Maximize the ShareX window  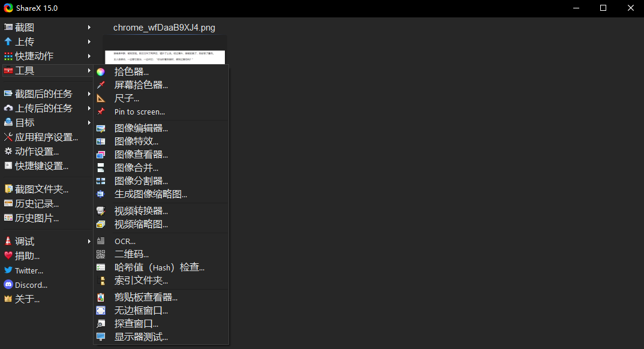603,8
